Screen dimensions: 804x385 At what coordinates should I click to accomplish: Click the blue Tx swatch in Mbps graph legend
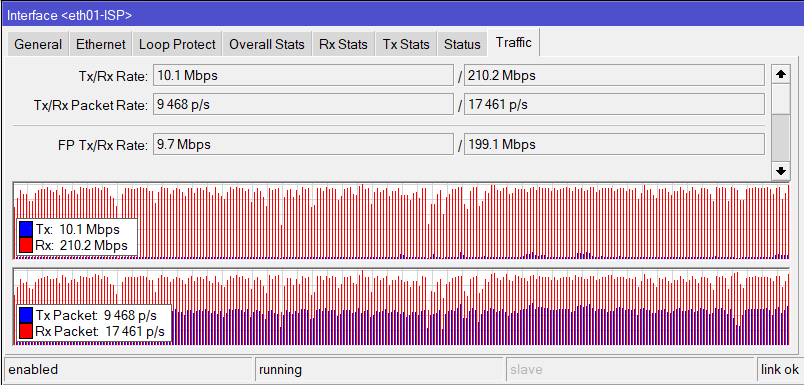(x=26, y=229)
